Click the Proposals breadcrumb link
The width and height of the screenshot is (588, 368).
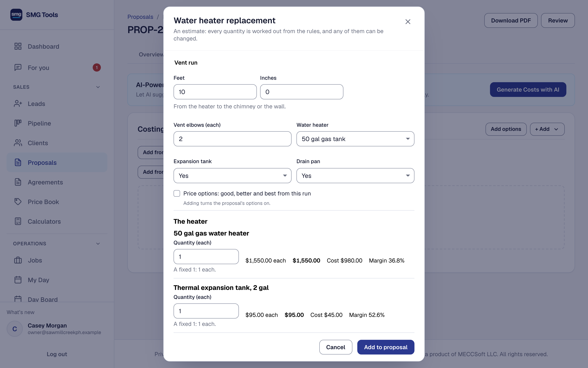[140, 17]
